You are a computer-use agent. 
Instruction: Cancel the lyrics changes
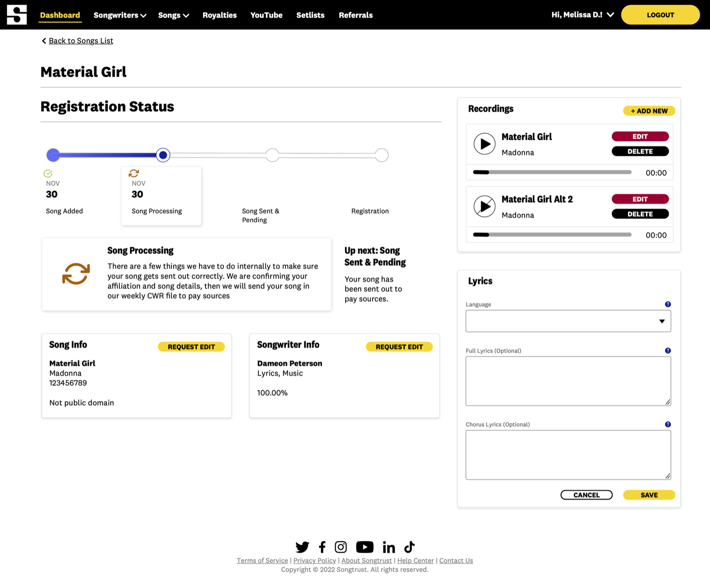(586, 495)
